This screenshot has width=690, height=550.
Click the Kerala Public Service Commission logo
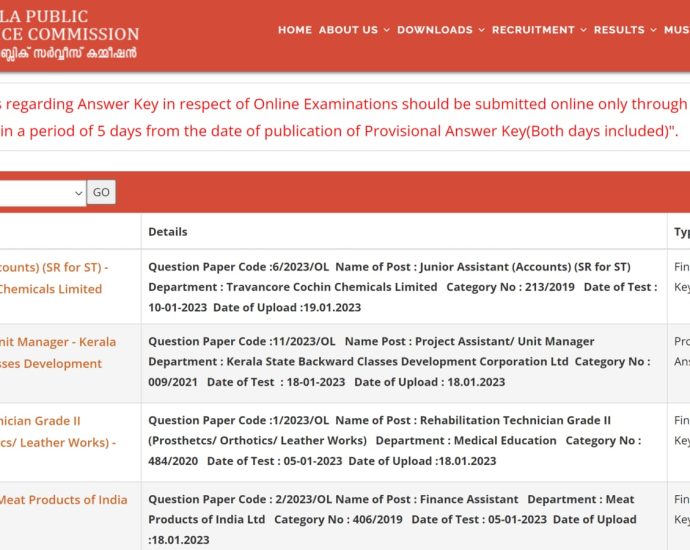[68, 35]
